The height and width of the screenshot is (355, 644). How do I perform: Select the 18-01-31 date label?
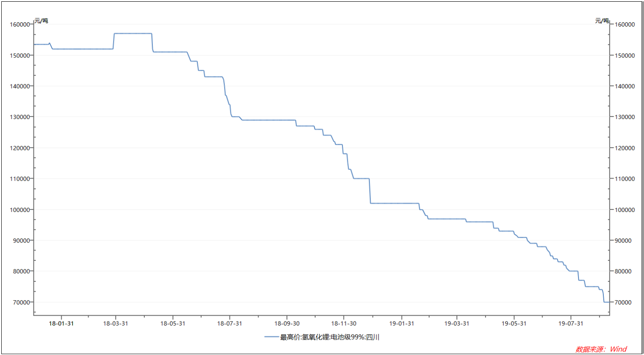pyautogui.click(x=61, y=323)
